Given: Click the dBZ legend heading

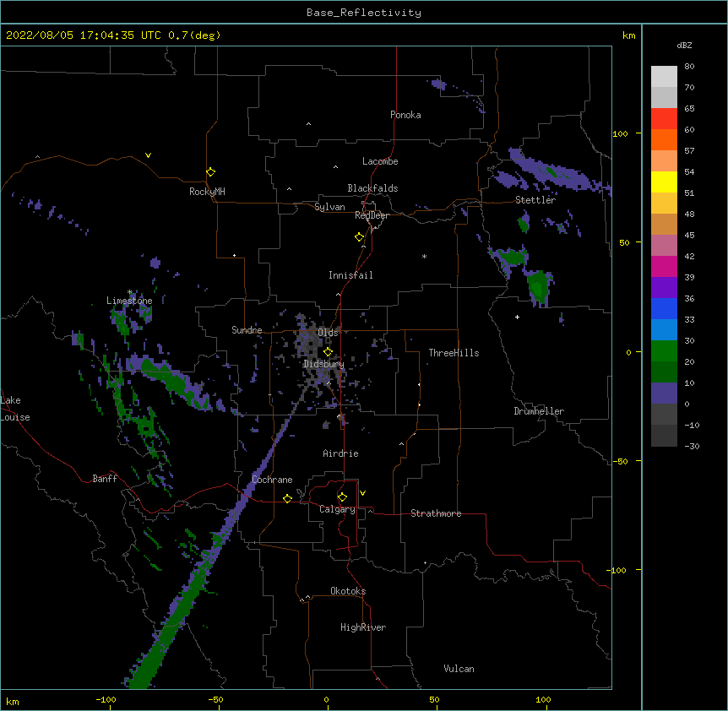Looking at the screenshot, I should (684, 46).
